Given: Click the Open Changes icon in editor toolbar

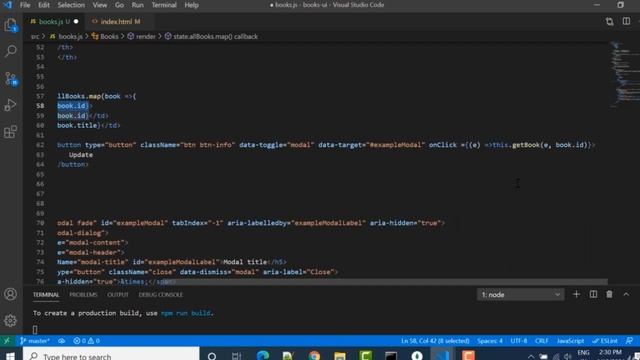Looking at the screenshot, I should [609, 22].
